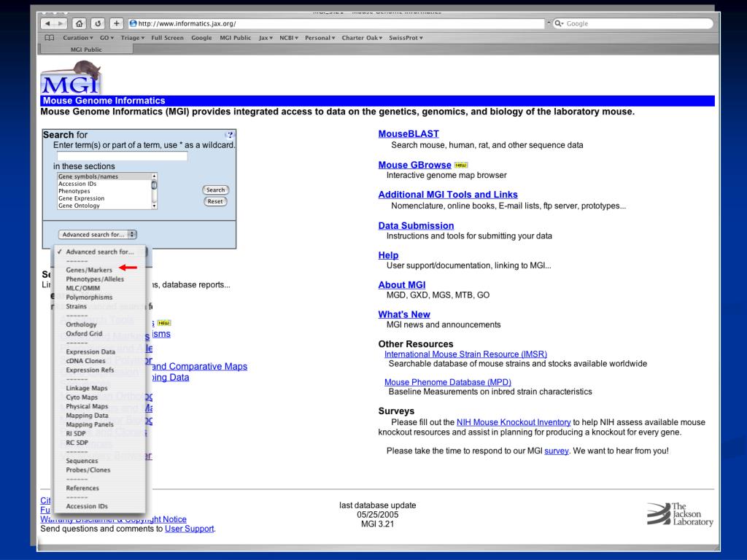
Task: Select Expression Data in the menu
Action: [x=90, y=351]
